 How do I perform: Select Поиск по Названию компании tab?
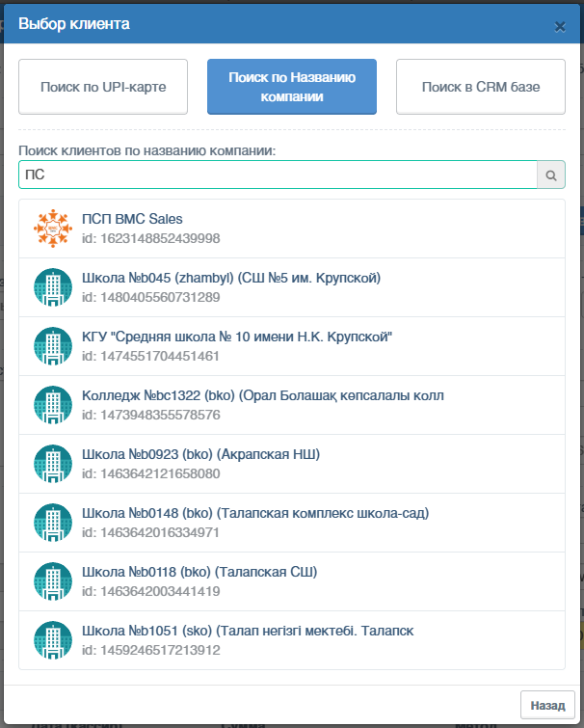tap(292, 87)
